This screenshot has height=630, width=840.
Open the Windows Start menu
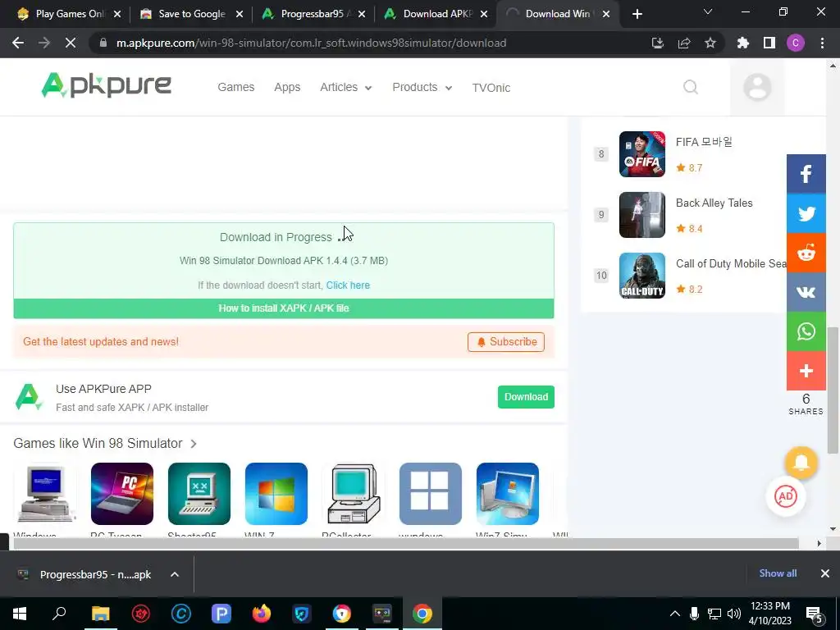(20, 614)
